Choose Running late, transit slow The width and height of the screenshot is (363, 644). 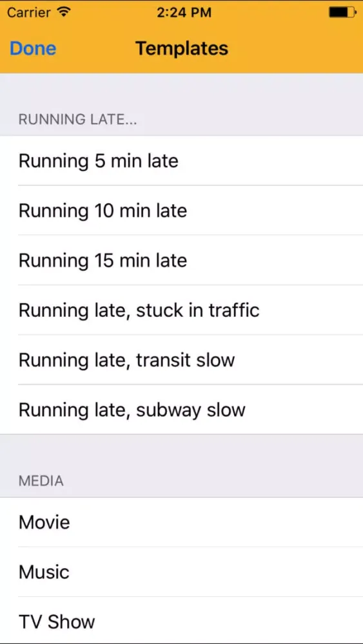coord(181,360)
